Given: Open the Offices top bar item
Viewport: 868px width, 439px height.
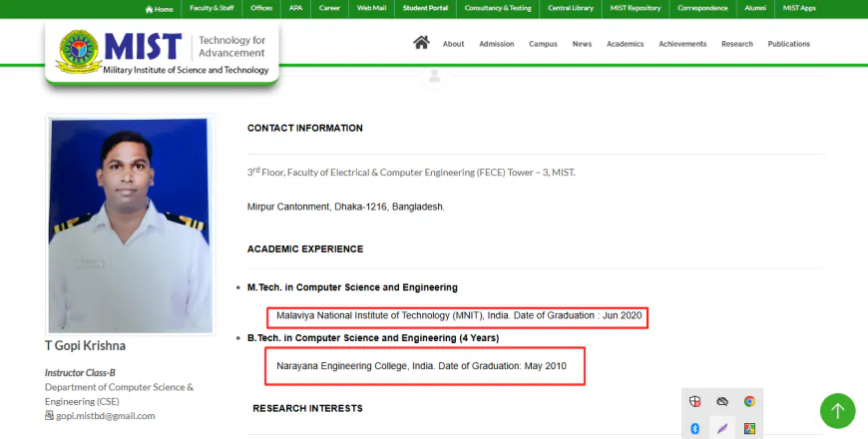Looking at the screenshot, I should [261, 8].
